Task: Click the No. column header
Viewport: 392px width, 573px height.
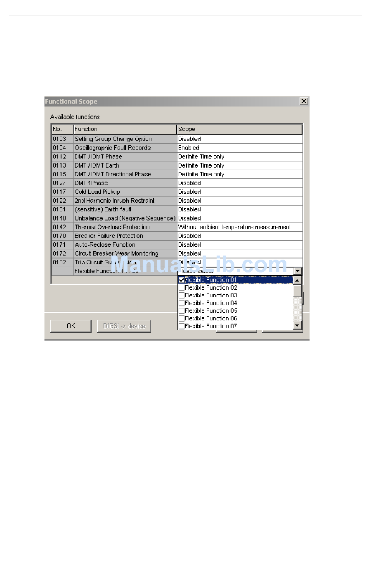Action: tap(62, 129)
